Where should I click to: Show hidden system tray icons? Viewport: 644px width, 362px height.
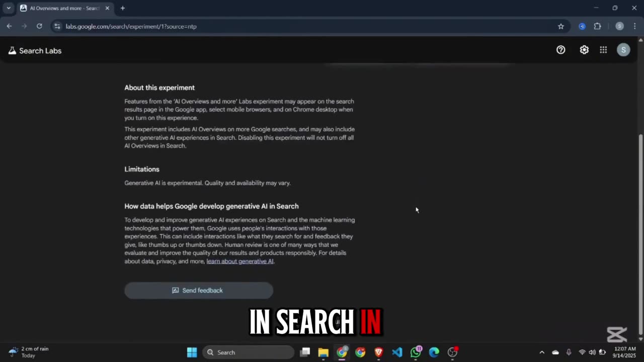tap(541, 352)
